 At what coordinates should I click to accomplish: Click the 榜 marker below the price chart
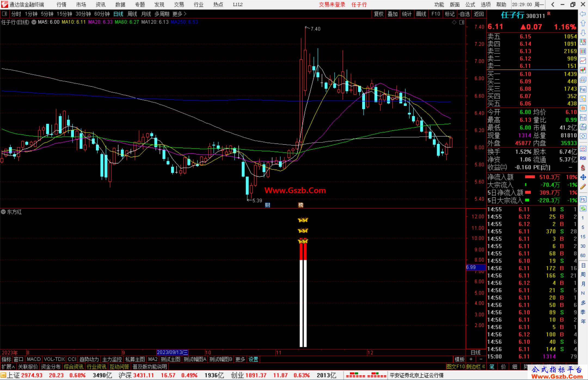tap(301, 205)
